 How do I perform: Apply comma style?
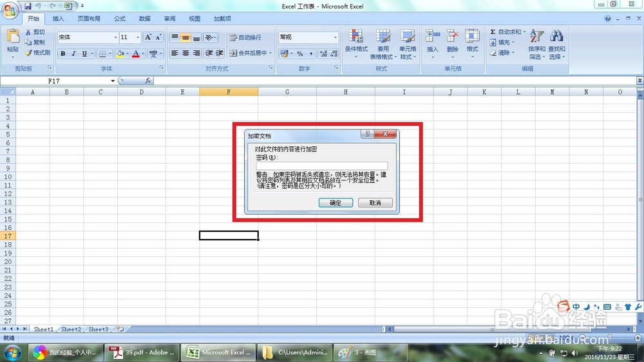point(311,53)
